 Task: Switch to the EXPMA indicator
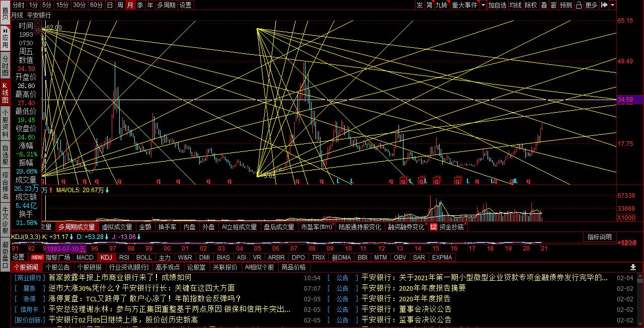pos(442,257)
